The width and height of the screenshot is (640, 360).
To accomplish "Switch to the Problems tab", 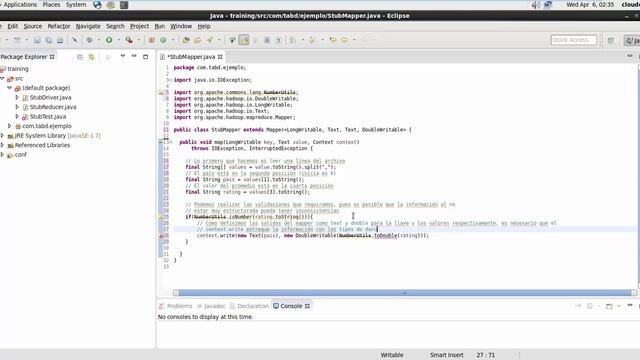I will [176, 306].
